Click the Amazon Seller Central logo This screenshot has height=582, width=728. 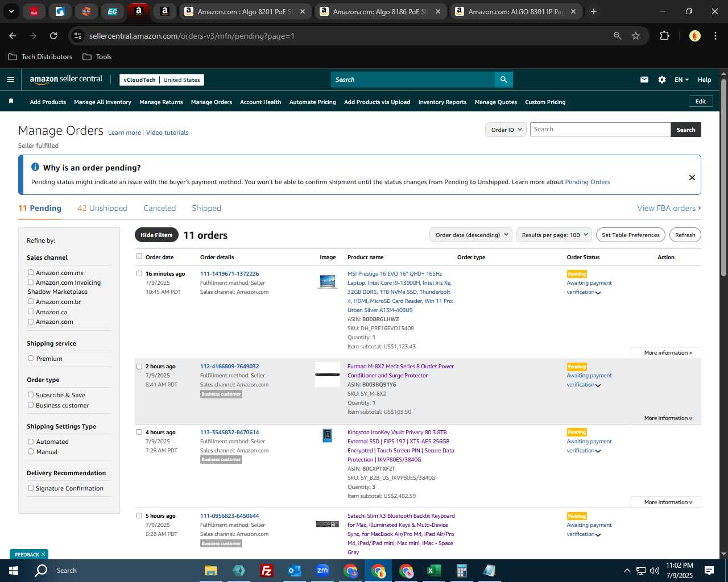(x=66, y=80)
